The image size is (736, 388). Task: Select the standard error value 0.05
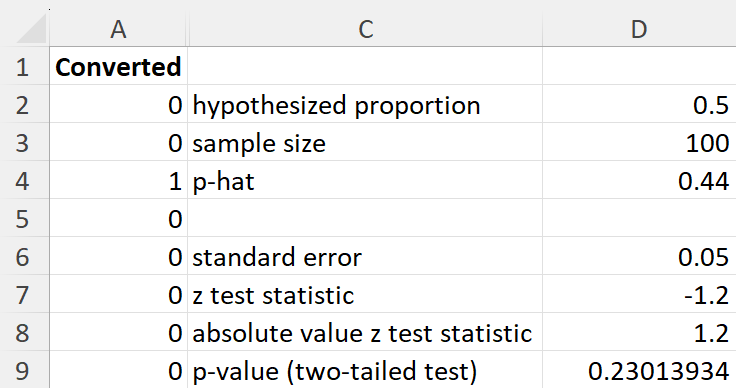click(639, 256)
